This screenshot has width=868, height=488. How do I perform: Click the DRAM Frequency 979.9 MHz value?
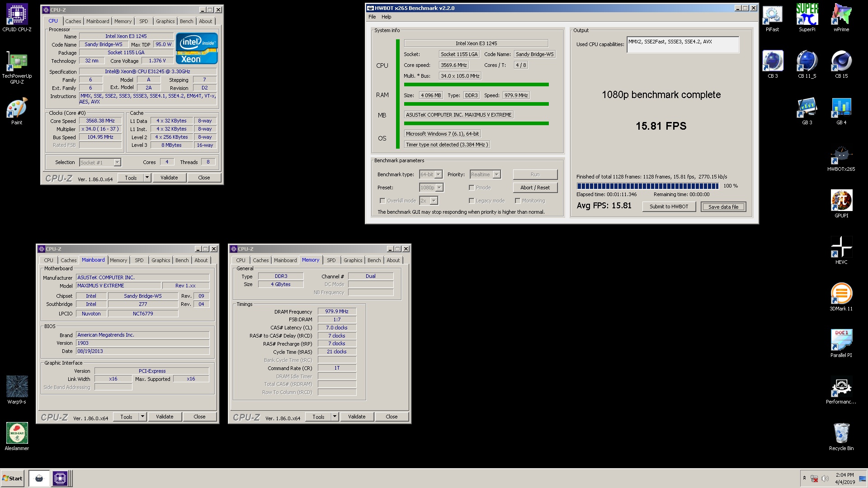point(337,311)
